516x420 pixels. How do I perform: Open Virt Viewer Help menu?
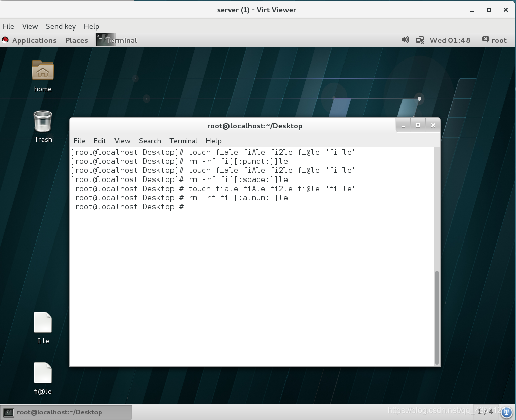pos(91,26)
